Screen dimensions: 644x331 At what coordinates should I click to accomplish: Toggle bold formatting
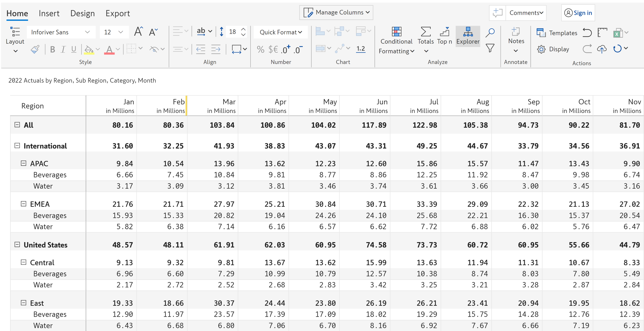[52, 49]
